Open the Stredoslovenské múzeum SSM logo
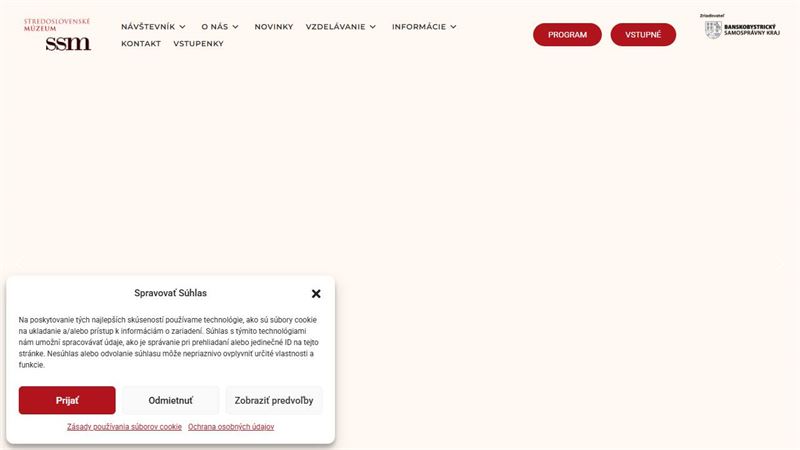This screenshot has width=800, height=450. point(58,35)
